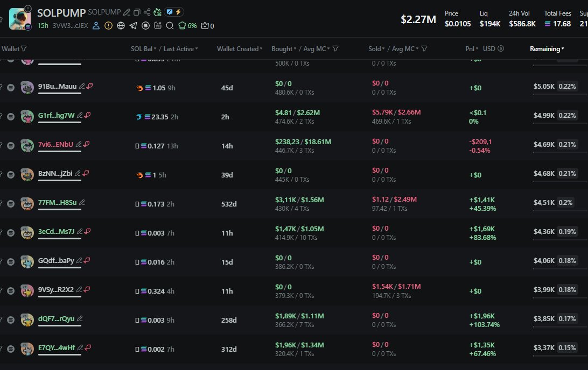Viewport: 588px width, 370px height.
Task: Sort by Wallet Created column
Action: pos(240,49)
